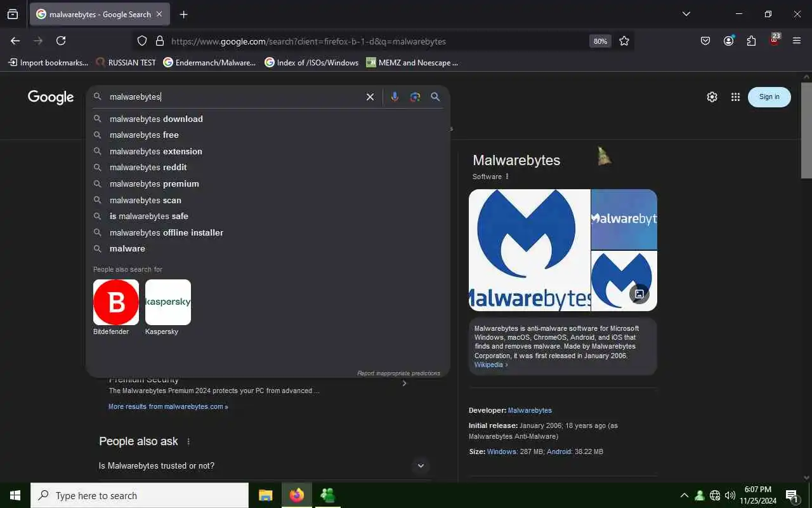Open the Google apps grid icon
The width and height of the screenshot is (812, 508).
click(735, 97)
